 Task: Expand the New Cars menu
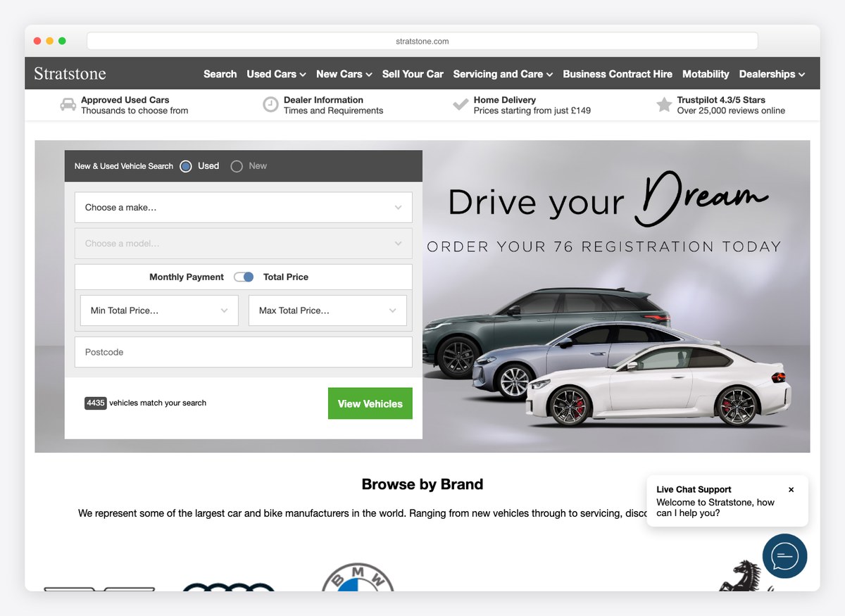344,74
